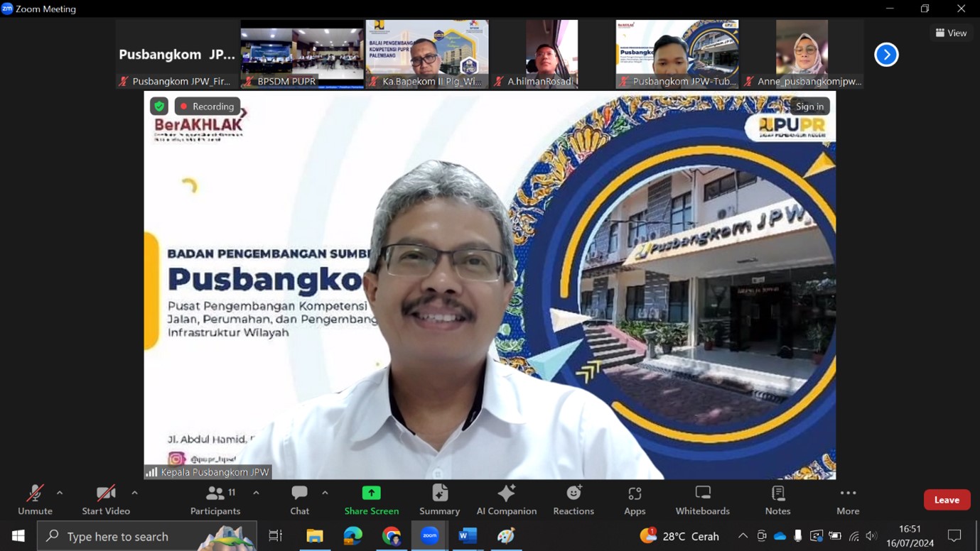Click the red Leave button

947,500
